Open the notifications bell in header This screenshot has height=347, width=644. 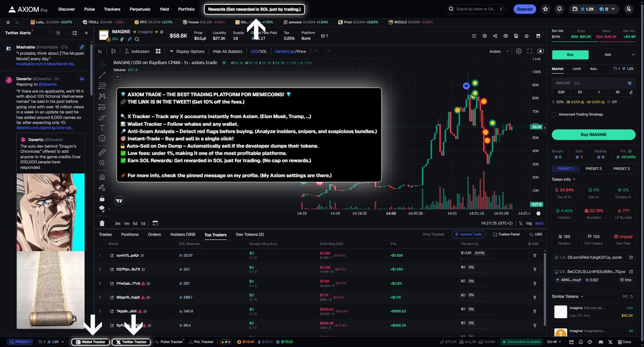click(x=560, y=9)
